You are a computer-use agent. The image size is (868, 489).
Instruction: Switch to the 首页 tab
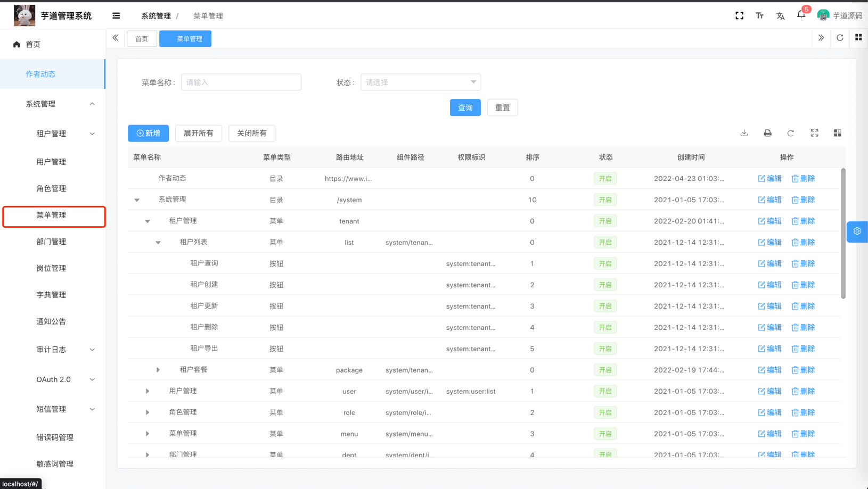pyautogui.click(x=142, y=38)
